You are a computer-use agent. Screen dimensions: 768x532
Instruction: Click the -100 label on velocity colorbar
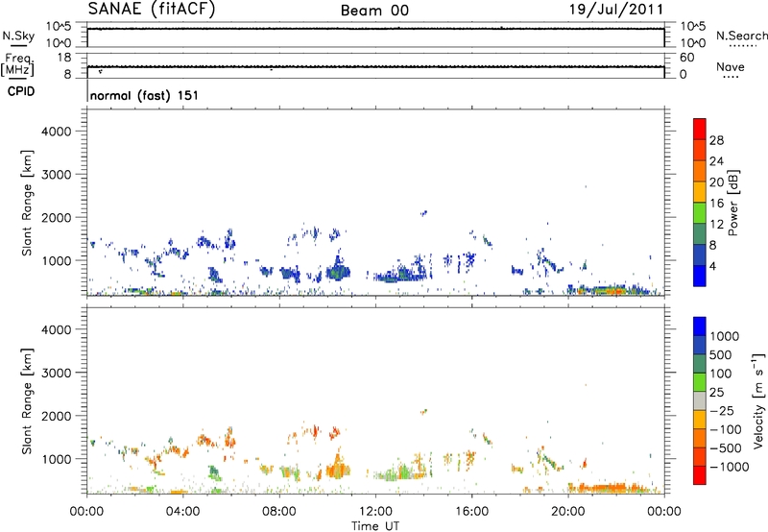(x=726, y=429)
